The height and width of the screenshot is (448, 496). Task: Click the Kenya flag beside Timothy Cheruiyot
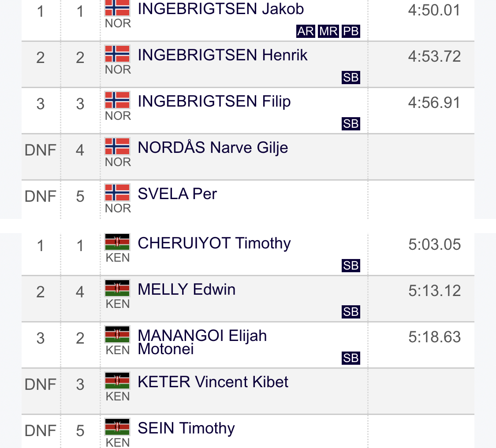click(117, 242)
